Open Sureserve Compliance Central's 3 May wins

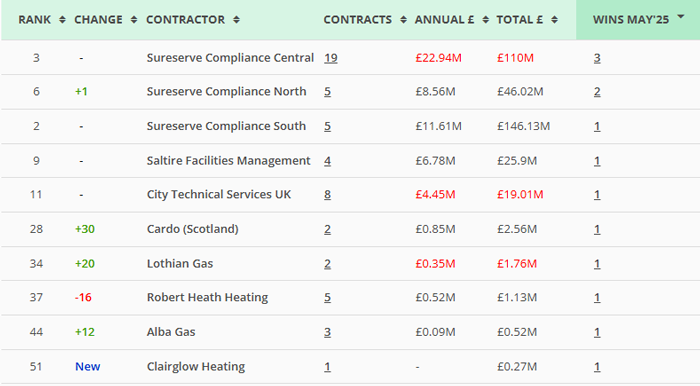pyautogui.click(x=597, y=58)
